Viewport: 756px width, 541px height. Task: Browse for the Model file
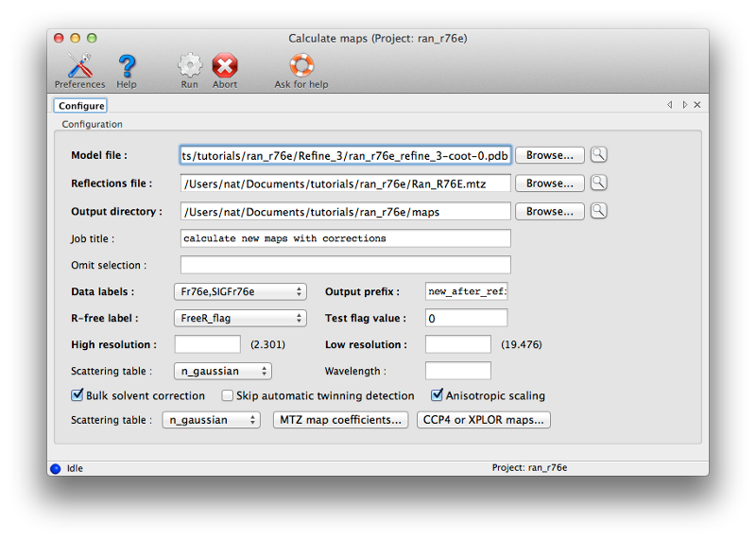(549, 155)
